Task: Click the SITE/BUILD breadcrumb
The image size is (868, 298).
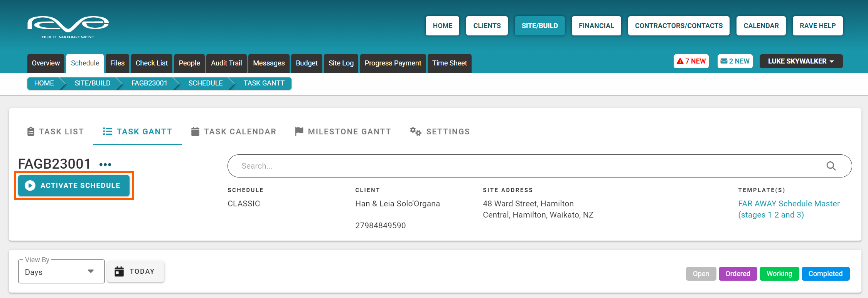Action: (93, 83)
